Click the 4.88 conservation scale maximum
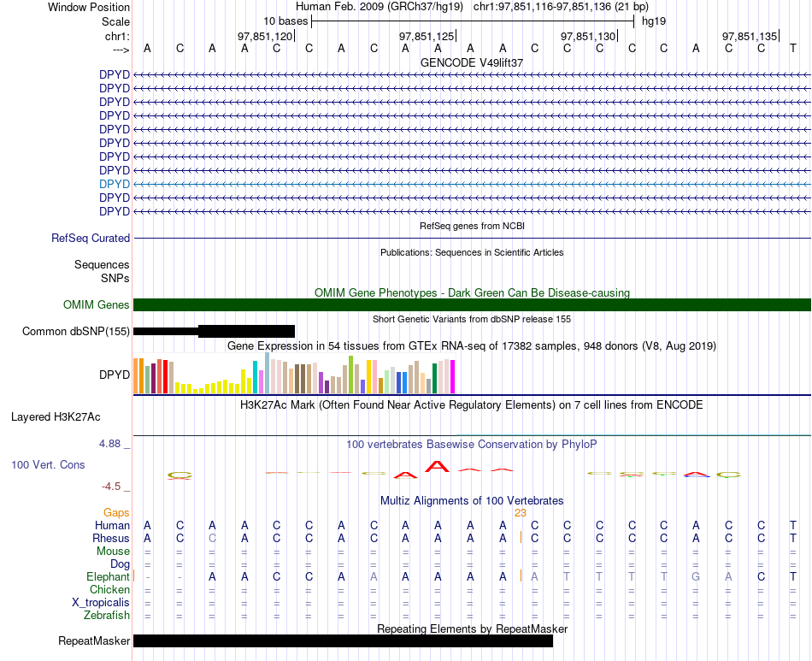This screenshot has width=812, height=661. (109, 444)
